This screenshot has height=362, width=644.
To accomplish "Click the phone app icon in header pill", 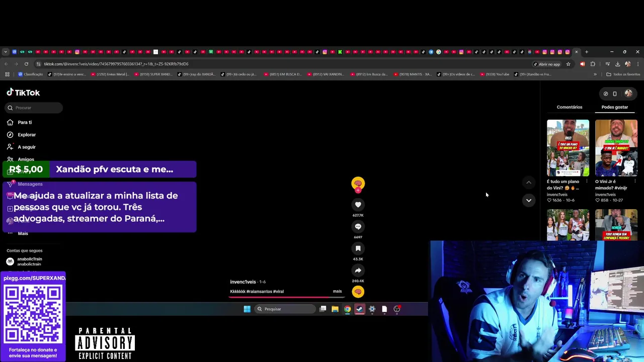I will pos(615,94).
